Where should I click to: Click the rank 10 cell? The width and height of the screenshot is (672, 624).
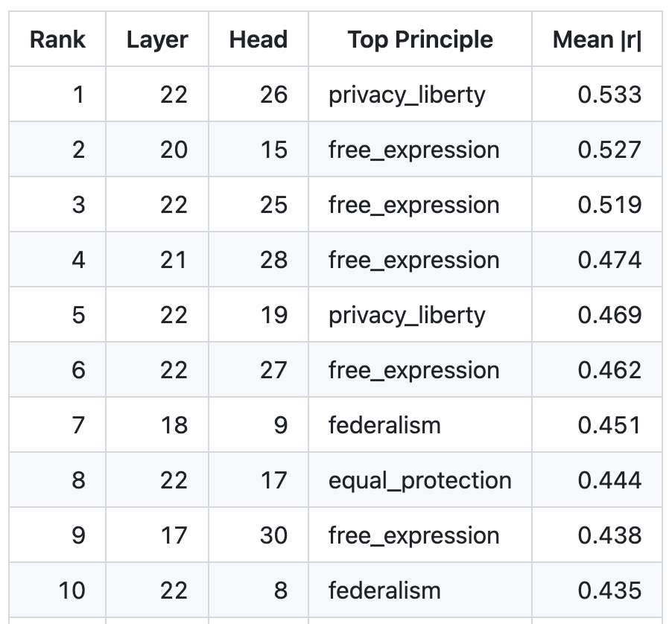pyautogui.click(x=72, y=590)
